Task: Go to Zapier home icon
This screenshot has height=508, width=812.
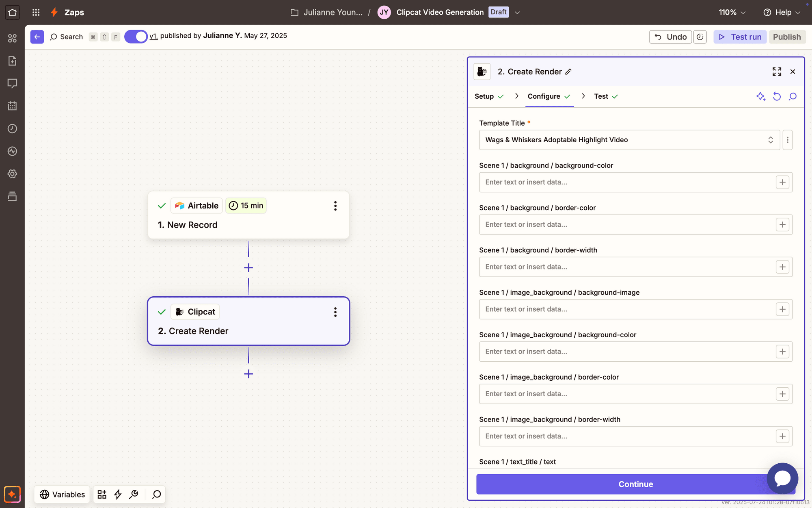Action: (x=12, y=12)
